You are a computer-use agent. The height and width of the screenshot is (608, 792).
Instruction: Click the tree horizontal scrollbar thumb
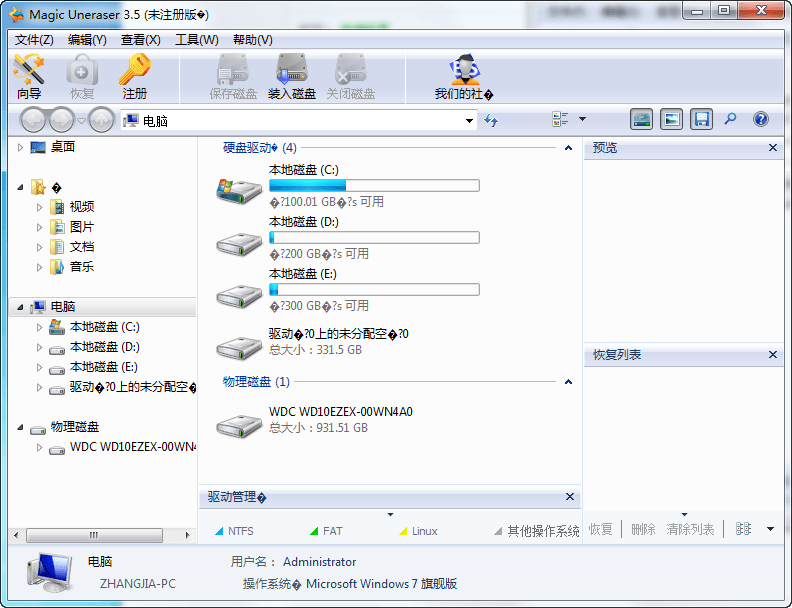click(94, 535)
